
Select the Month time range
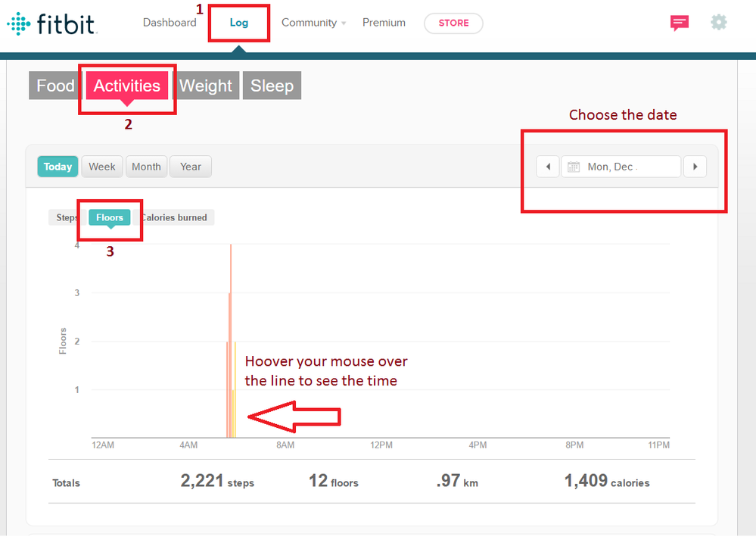tap(146, 167)
